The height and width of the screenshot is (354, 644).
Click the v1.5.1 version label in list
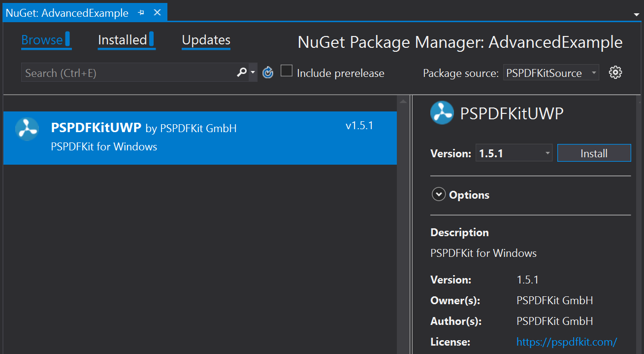[x=359, y=126]
